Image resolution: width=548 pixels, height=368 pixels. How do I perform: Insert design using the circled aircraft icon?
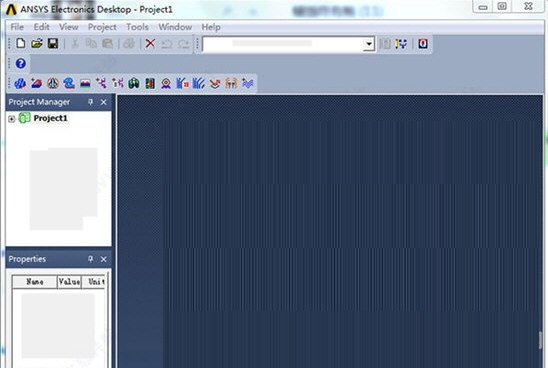[53, 84]
